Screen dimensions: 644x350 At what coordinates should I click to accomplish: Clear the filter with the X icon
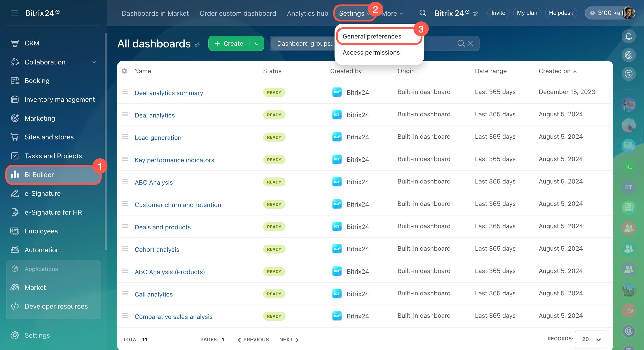pyautogui.click(x=470, y=43)
